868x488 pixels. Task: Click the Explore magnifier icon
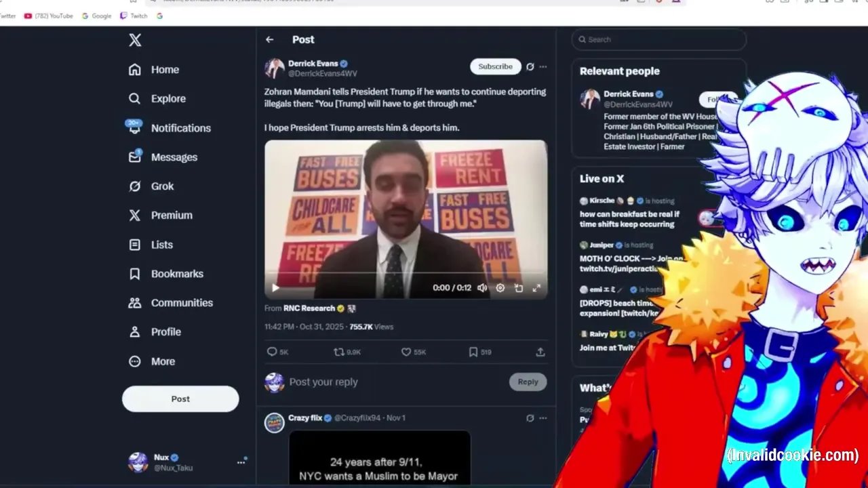[135, 99]
